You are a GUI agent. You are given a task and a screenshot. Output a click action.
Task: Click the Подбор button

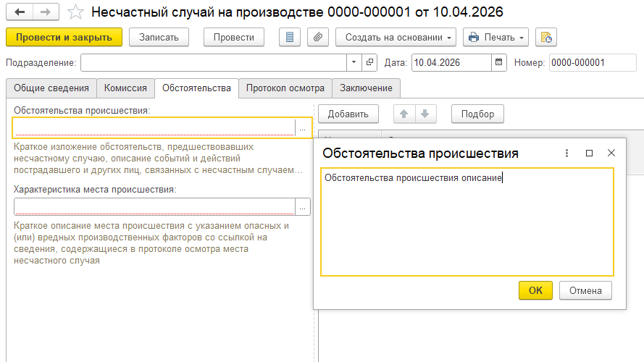(477, 114)
